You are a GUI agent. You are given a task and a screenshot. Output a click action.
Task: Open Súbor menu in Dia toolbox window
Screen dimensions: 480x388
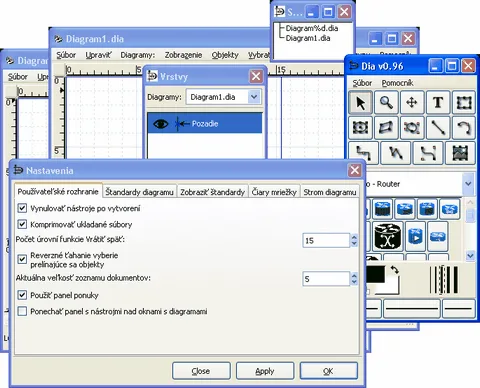362,83
